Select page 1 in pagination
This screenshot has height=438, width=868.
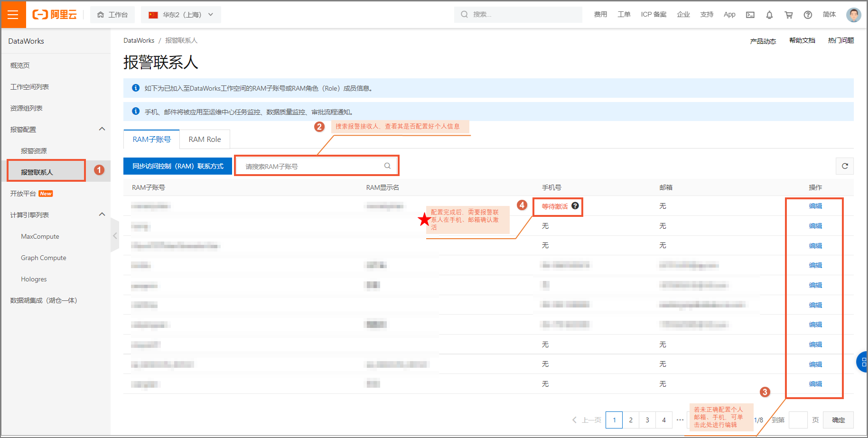click(614, 420)
